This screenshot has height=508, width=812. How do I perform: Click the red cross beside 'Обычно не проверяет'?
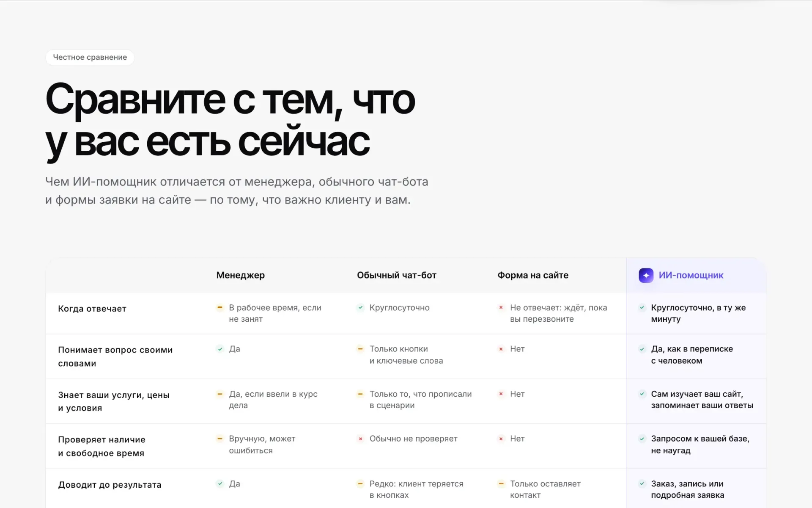[360, 439]
